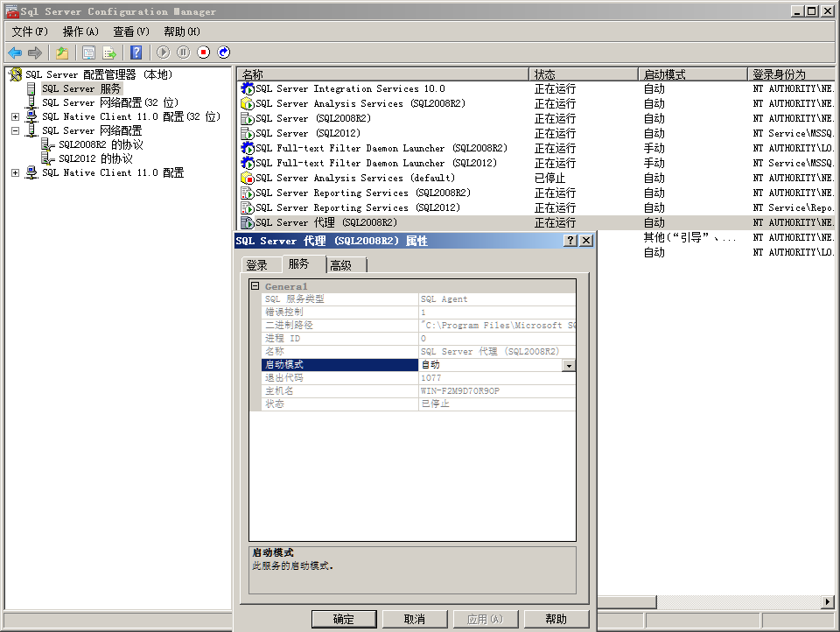Click the Properties toolbar icon
The width and height of the screenshot is (840, 632).
coord(89,53)
